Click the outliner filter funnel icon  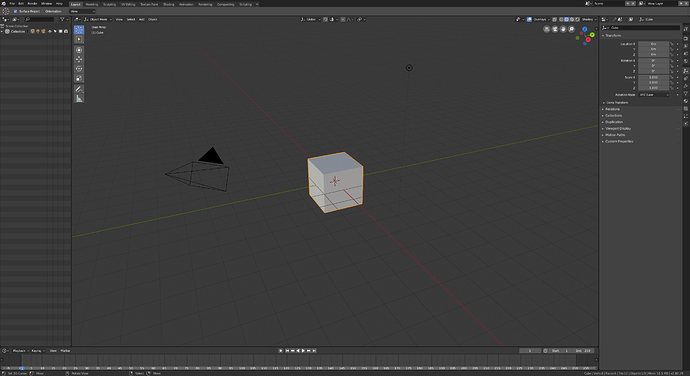tap(62, 19)
